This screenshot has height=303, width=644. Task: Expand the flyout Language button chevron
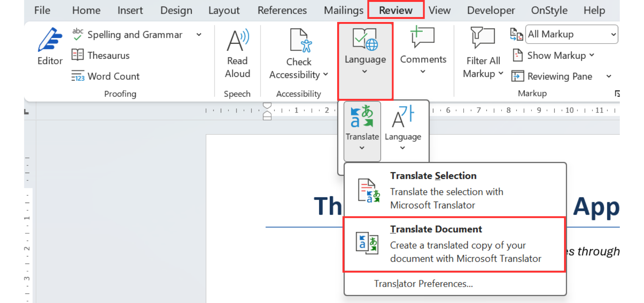click(403, 148)
